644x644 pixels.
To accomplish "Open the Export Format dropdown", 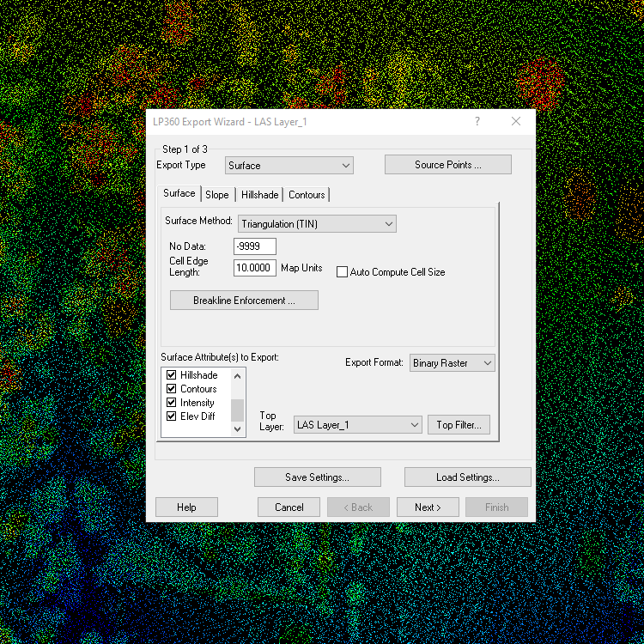I will coord(453,363).
